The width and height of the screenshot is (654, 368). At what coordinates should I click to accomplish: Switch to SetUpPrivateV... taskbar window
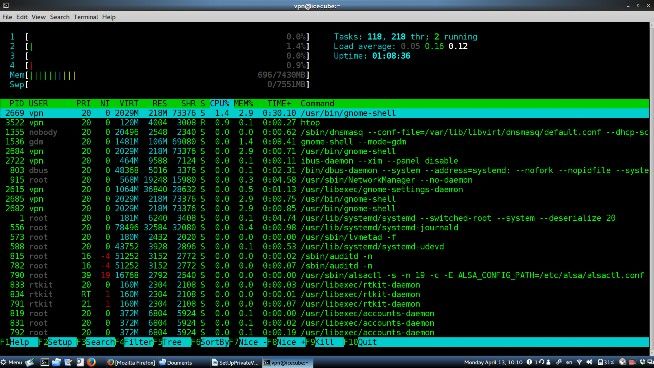pos(235,363)
